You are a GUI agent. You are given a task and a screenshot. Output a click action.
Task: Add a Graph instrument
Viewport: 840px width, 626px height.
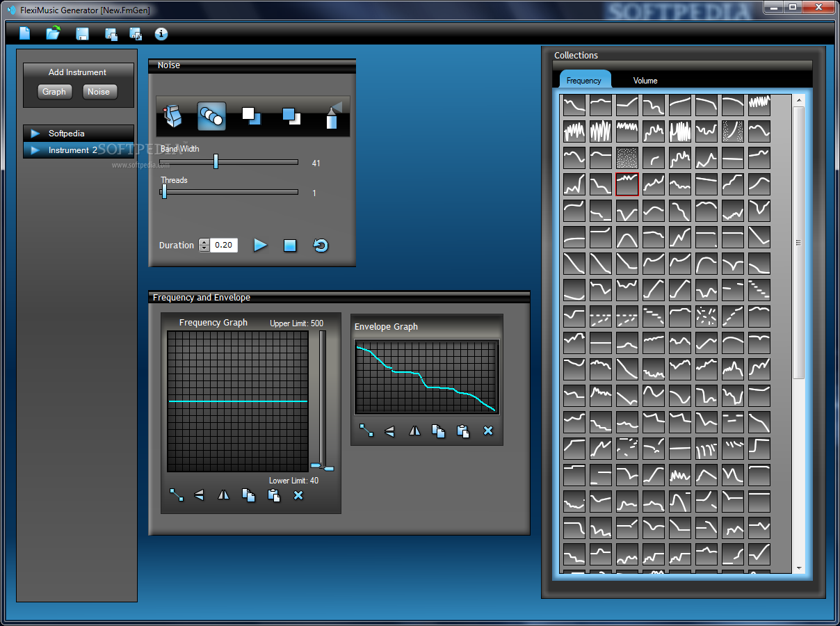[x=54, y=92]
